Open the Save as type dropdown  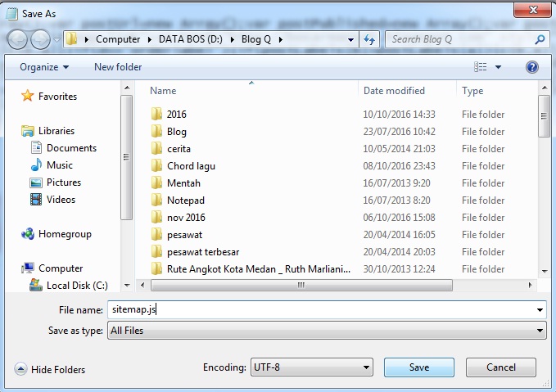[x=327, y=331]
